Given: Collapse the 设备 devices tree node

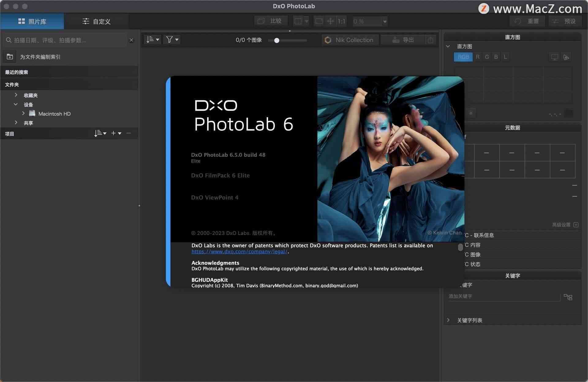Looking at the screenshot, I should (x=16, y=104).
